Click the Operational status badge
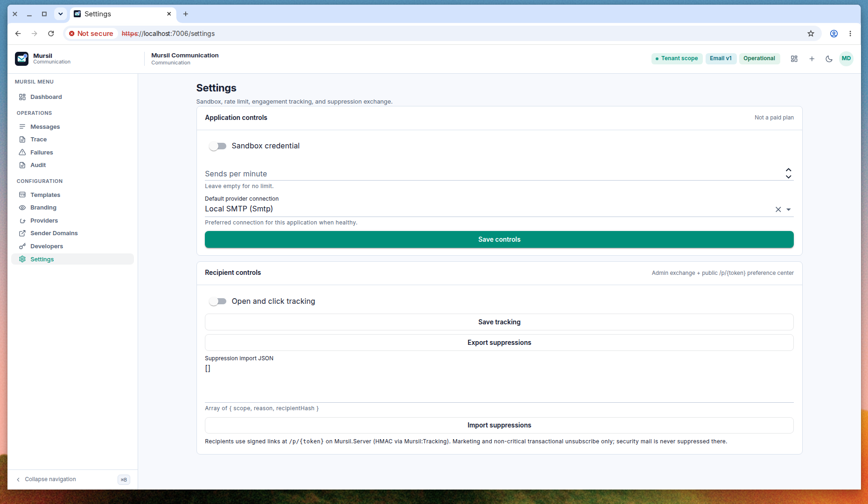The height and width of the screenshot is (504, 868). [759, 59]
